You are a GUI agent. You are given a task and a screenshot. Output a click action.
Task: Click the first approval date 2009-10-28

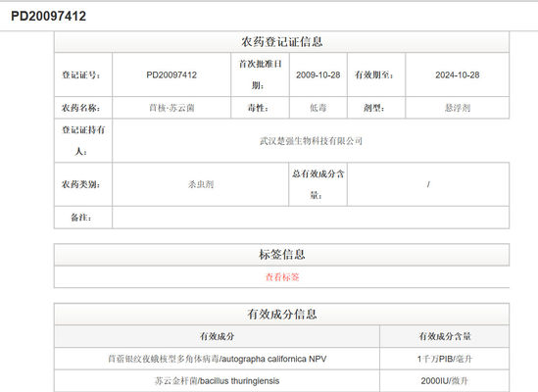pos(318,74)
